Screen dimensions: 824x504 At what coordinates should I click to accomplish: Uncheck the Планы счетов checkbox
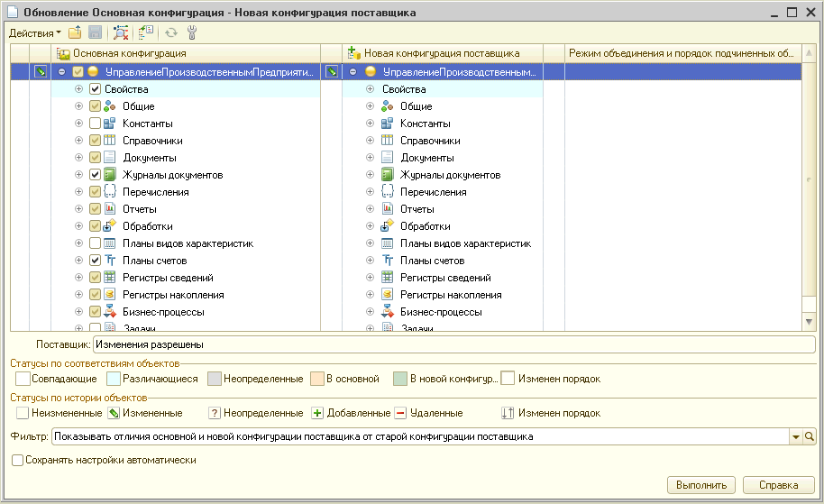pyautogui.click(x=95, y=261)
